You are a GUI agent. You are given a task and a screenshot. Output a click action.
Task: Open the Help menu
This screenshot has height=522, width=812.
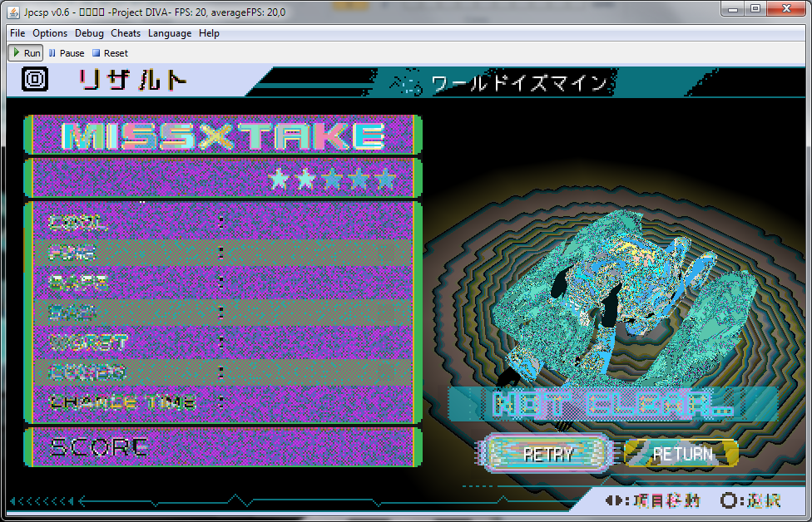[209, 33]
